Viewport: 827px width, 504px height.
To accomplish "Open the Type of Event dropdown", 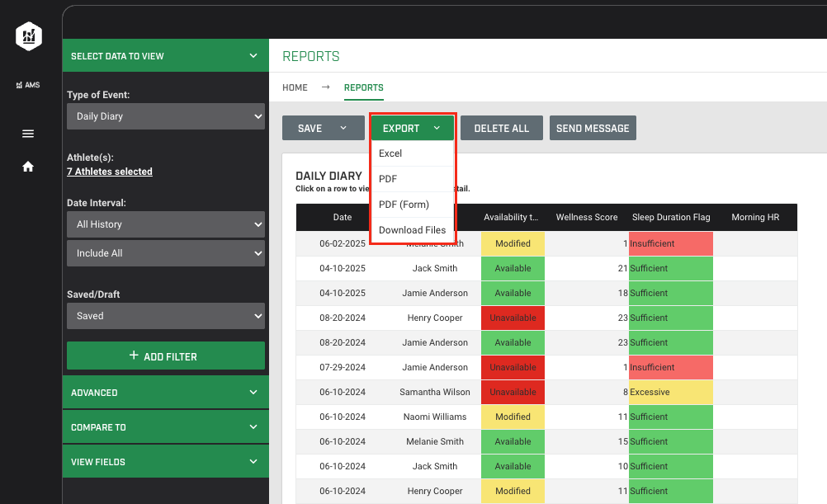I will (x=165, y=116).
